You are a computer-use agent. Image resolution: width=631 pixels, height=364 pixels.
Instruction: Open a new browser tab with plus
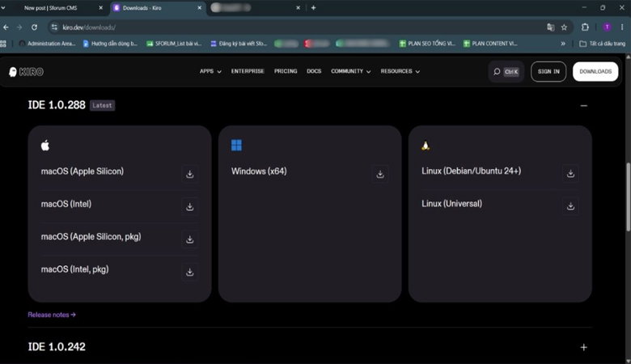pos(314,7)
